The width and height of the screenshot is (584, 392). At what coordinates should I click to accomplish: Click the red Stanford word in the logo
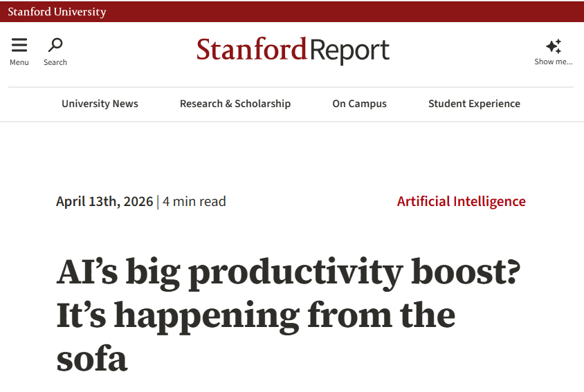click(x=252, y=49)
